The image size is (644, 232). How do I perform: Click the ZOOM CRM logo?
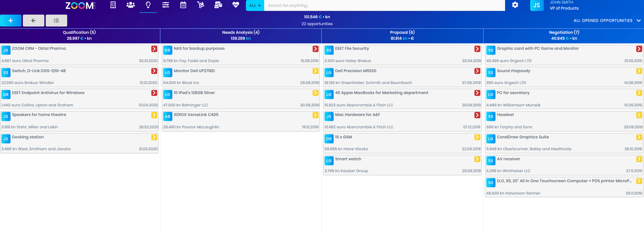coord(80,5)
